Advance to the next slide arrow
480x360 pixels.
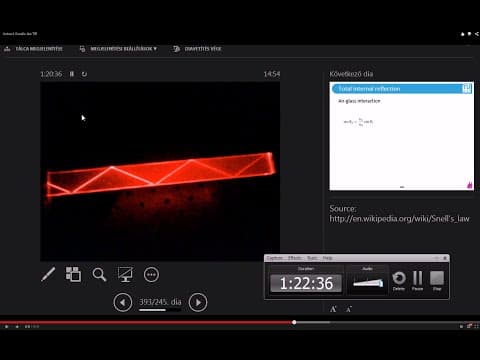(198, 302)
